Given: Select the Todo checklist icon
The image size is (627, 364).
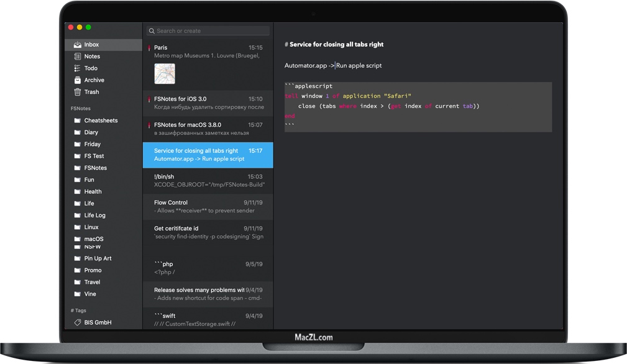Looking at the screenshot, I should tap(77, 68).
